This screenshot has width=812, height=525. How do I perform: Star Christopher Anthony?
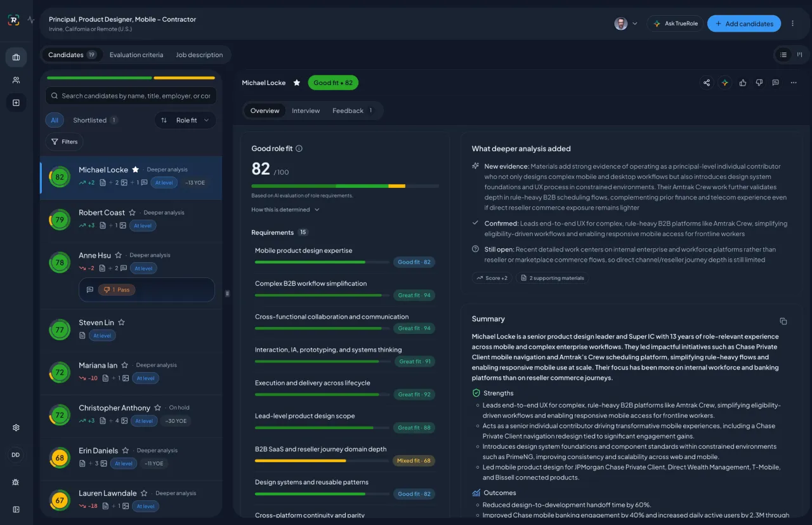(x=157, y=408)
